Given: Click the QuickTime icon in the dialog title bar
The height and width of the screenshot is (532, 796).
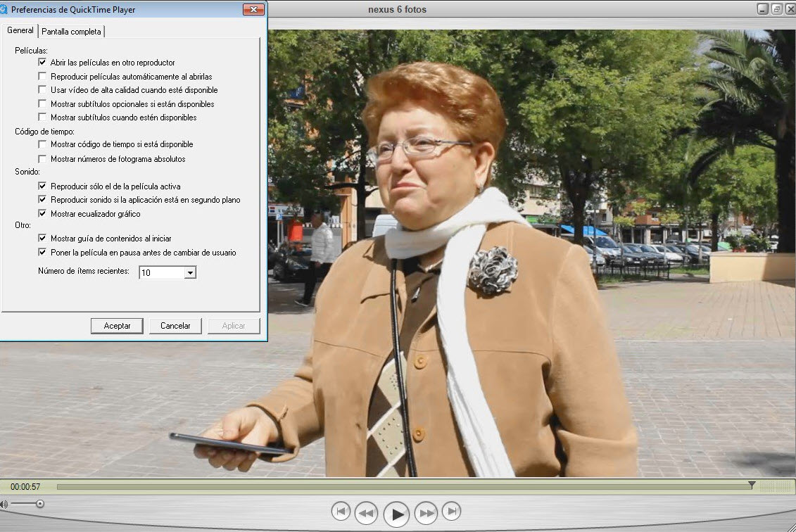Looking at the screenshot, I should tap(4, 10).
